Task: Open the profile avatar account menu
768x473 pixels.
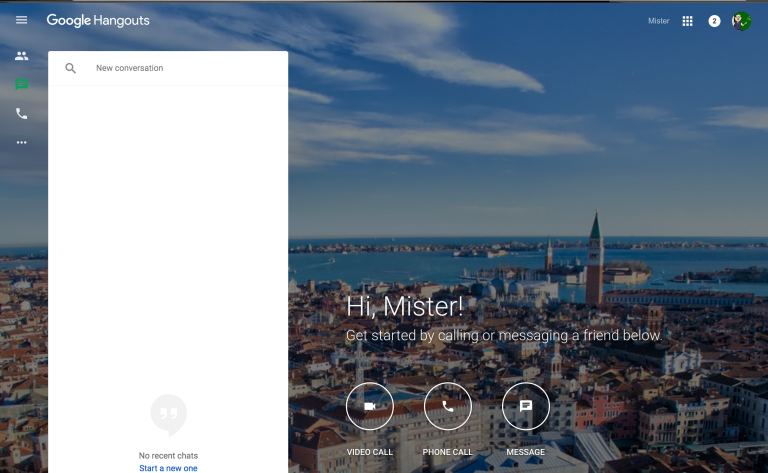Action: [741, 21]
